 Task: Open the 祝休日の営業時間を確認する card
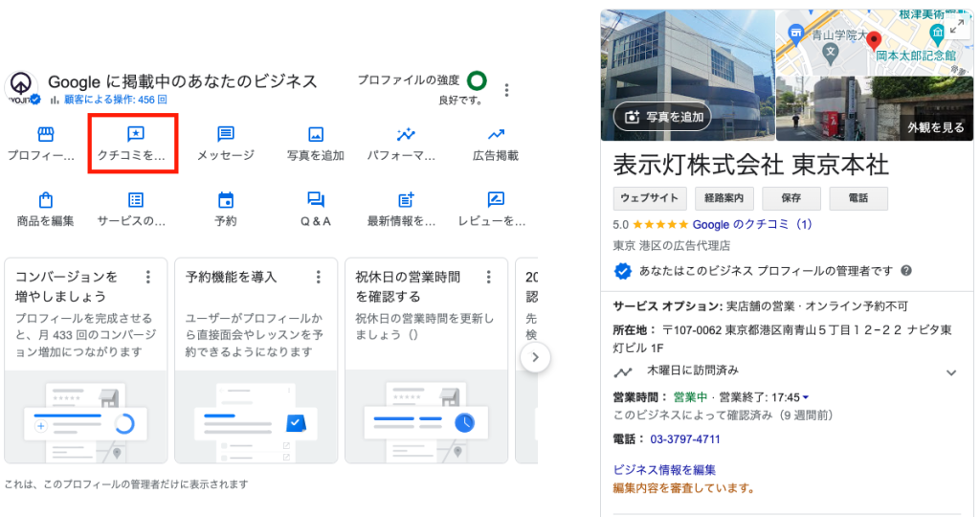click(x=426, y=361)
